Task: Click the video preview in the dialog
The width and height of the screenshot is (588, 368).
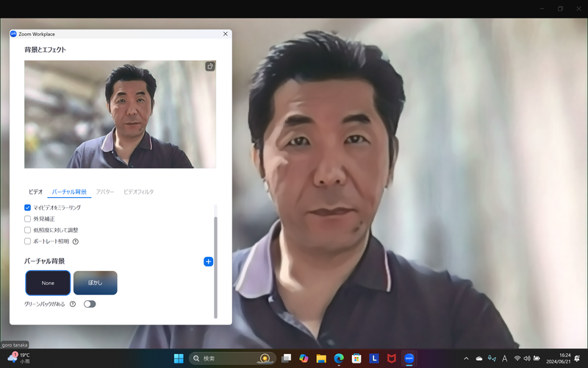Action: (120, 114)
